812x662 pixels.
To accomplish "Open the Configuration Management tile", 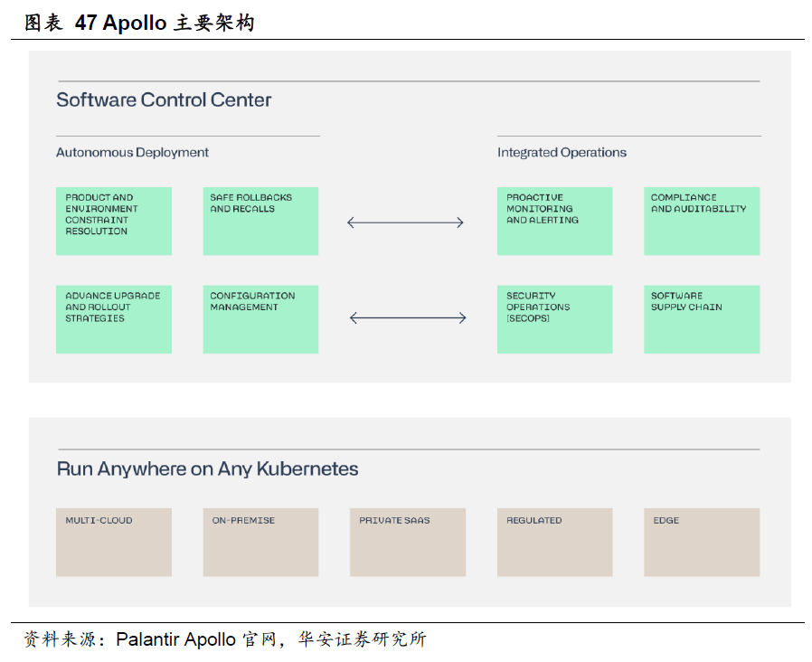I will [x=260, y=319].
